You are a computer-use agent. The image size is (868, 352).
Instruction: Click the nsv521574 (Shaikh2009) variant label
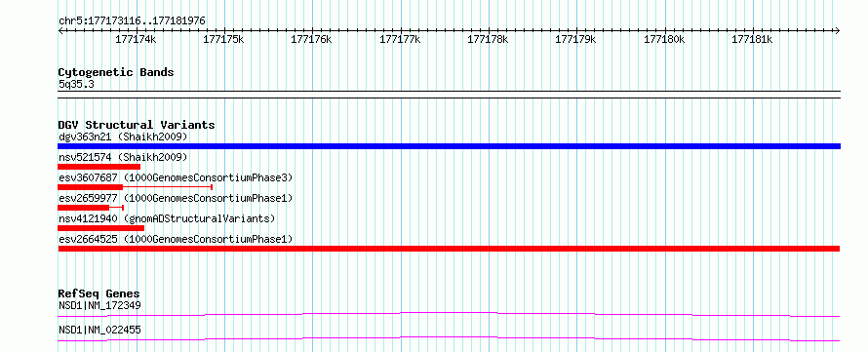coord(123,157)
